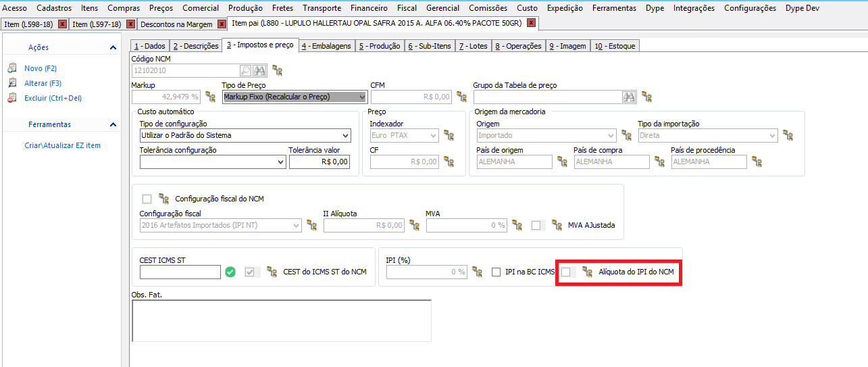The image size is (868, 367).
Task: Click hierarchy icon beside II Alíquota field
Action: click(414, 225)
